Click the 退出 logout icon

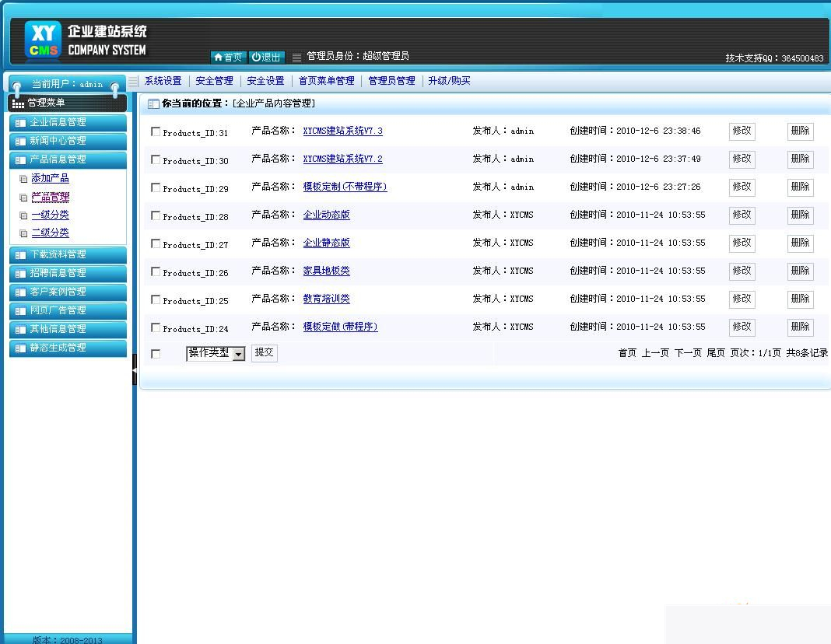tap(258, 57)
